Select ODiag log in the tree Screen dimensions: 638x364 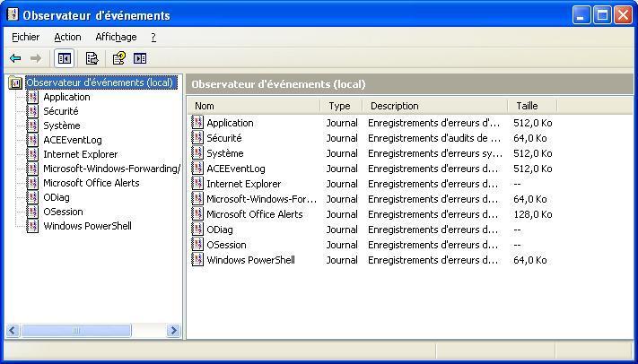57,197
